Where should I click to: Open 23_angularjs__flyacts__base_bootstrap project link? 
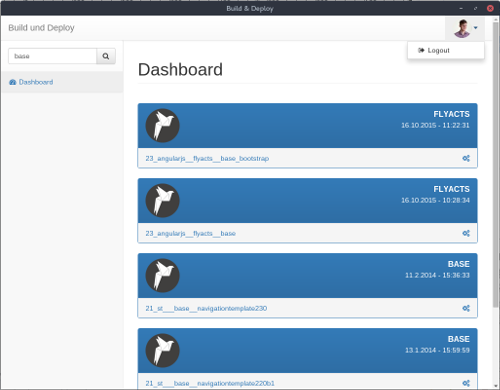[x=207, y=158]
